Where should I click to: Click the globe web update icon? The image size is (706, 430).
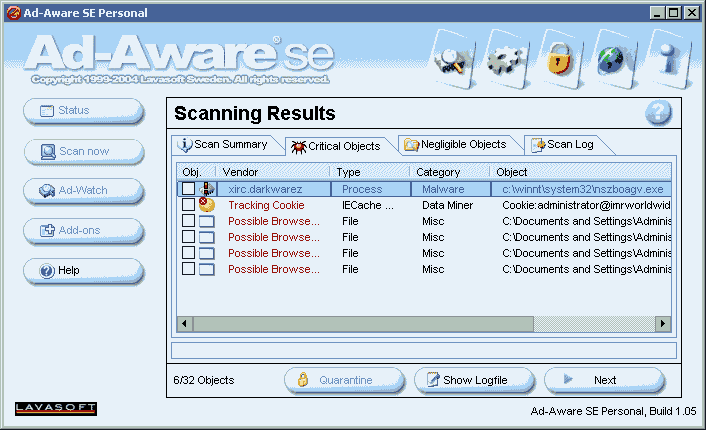click(x=614, y=60)
